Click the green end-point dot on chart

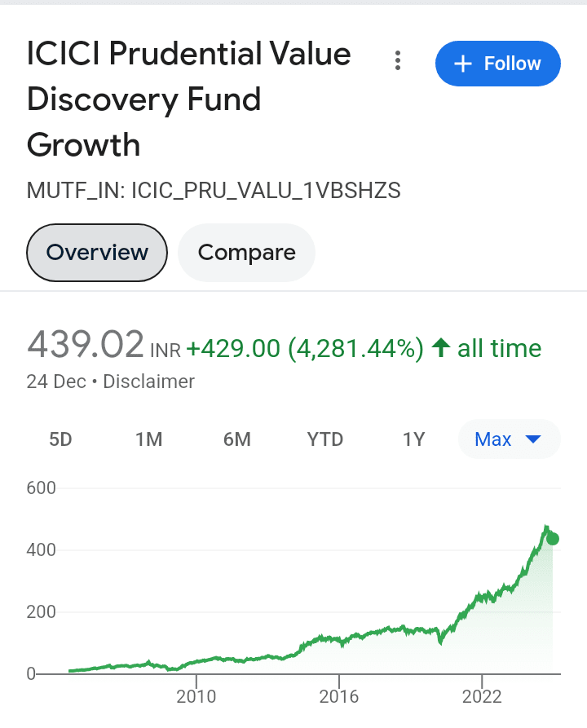pos(553,539)
